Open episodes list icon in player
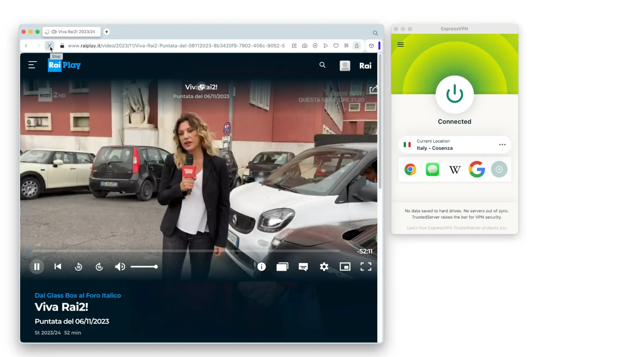This screenshot has width=644, height=357. 282,267
